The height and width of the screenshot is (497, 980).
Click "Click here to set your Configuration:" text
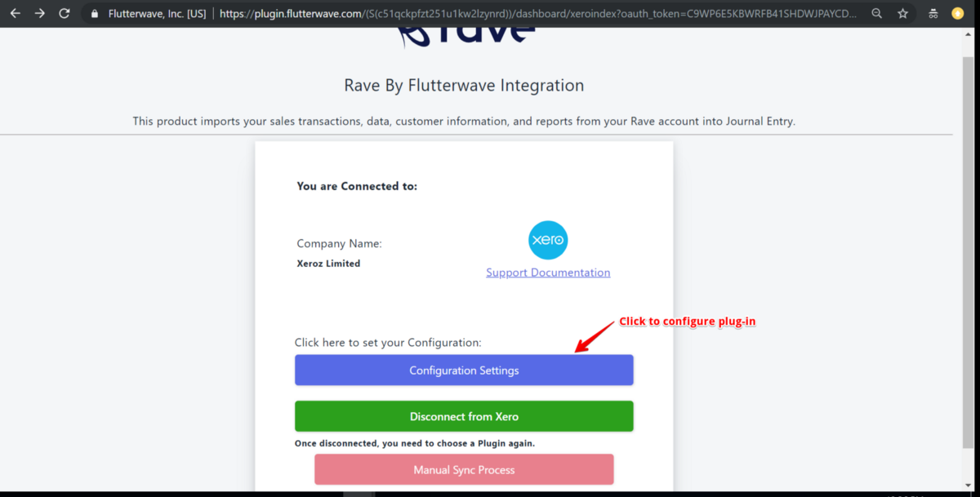pyautogui.click(x=388, y=343)
